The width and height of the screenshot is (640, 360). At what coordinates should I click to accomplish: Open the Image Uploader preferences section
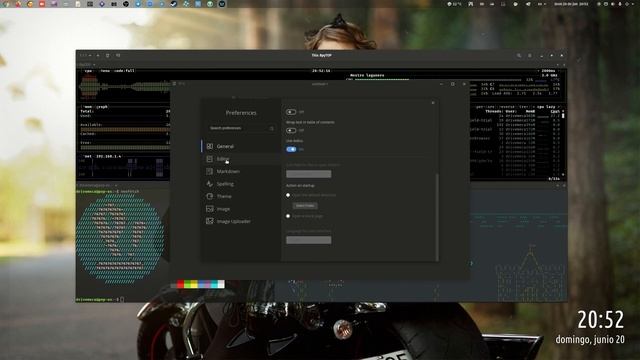(x=241, y=221)
